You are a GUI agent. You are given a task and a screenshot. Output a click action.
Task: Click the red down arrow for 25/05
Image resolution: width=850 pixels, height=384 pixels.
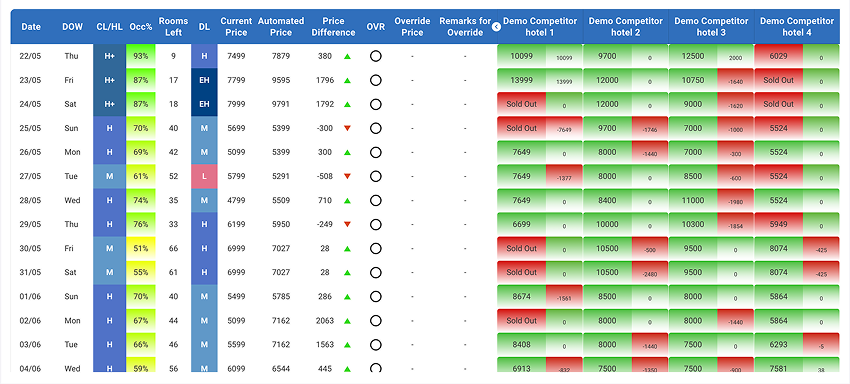[x=347, y=128]
